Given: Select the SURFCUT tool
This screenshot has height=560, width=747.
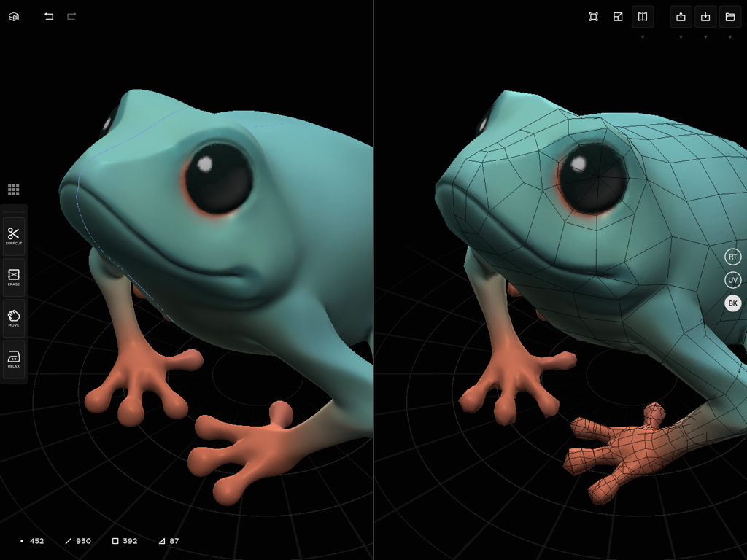Looking at the screenshot, I should click(x=13, y=236).
